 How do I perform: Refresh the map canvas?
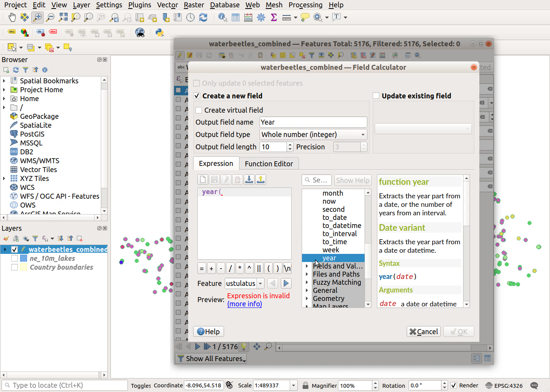(203, 17)
